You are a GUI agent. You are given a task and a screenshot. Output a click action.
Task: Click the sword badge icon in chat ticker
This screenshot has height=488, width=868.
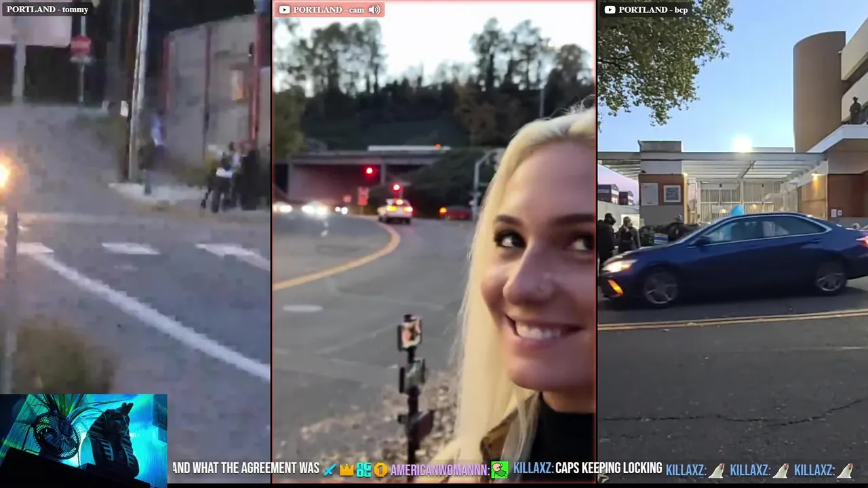[x=330, y=469]
